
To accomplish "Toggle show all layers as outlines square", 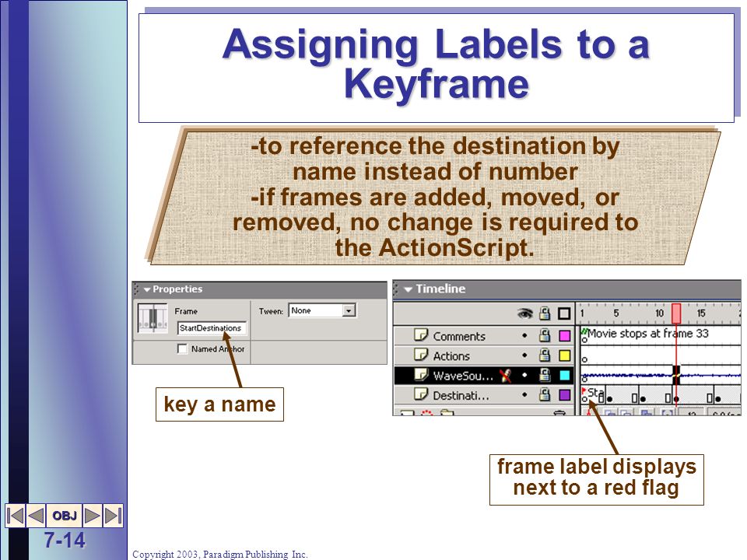I will pos(564,313).
